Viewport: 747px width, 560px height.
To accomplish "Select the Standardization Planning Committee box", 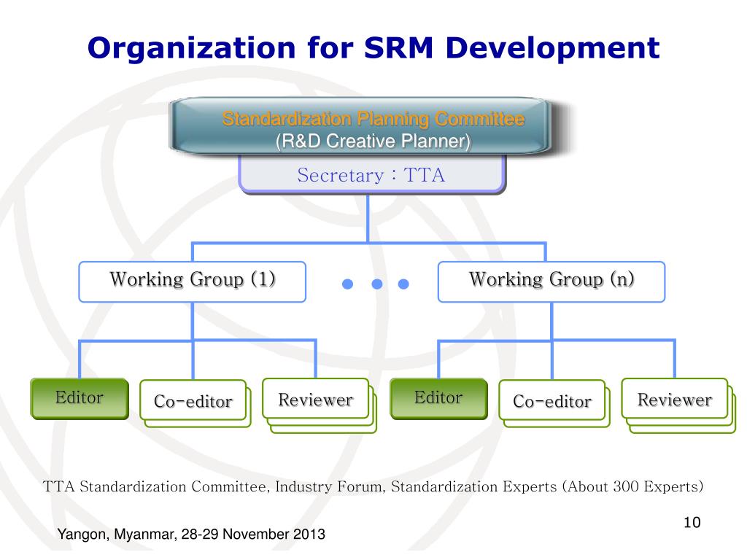I will tap(362, 127).
